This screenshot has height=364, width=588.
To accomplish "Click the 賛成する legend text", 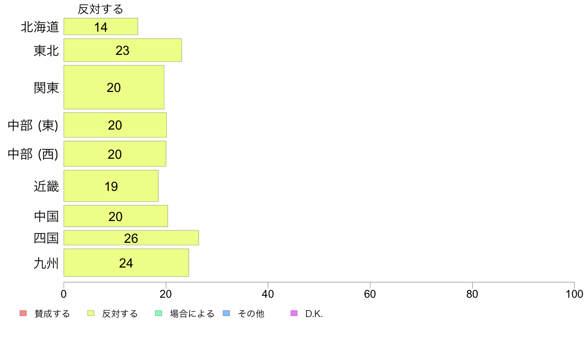I will (x=52, y=314).
